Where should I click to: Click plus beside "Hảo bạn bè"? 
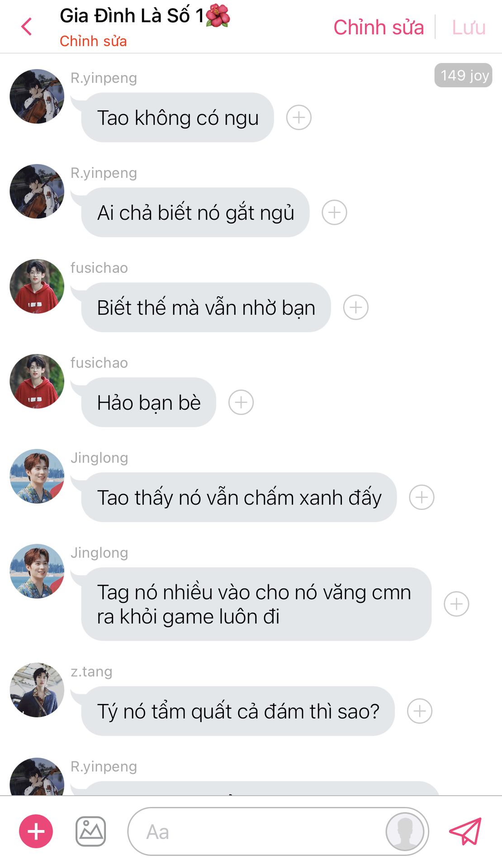click(x=241, y=402)
